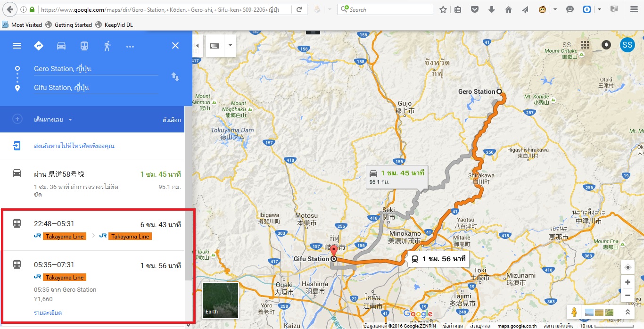Swap the Gero and Gifu stations
The height and width of the screenshot is (329, 644).
(x=175, y=77)
